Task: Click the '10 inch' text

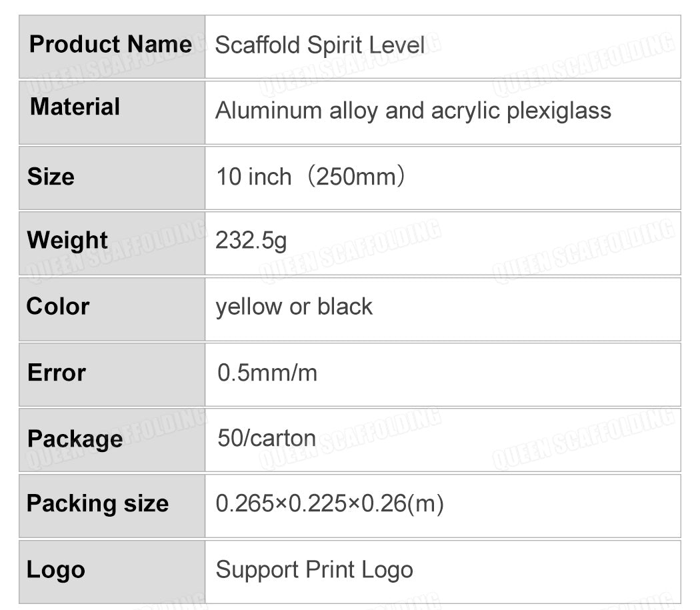Action: tap(254, 177)
